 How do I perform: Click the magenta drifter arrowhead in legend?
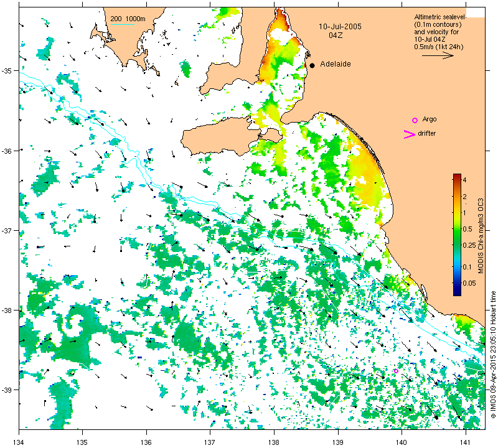tap(410, 134)
